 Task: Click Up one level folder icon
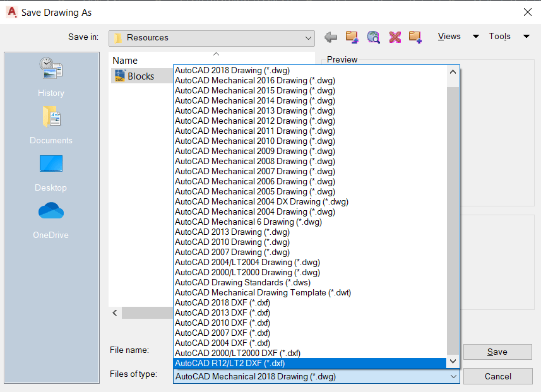pos(352,37)
